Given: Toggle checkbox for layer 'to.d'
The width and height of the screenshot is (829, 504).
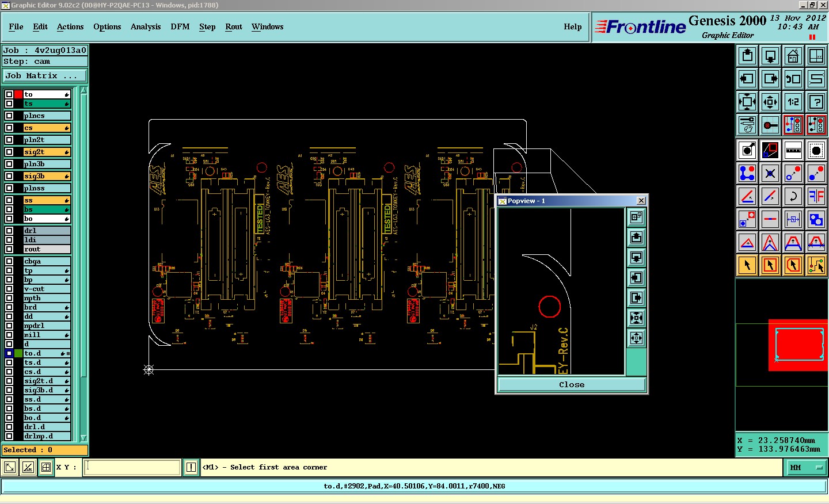Looking at the screenshot, I should [x=9, y=353].
